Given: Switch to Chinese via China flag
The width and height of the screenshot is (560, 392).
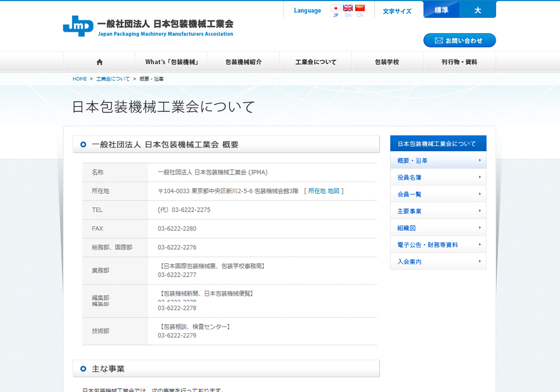Looking at the screenshot, I should coord(360,8).
